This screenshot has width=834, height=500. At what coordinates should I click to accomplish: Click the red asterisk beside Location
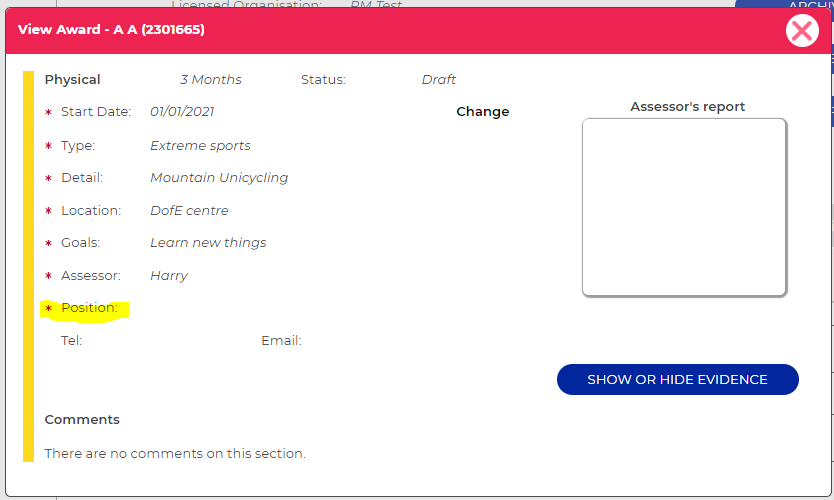48,212
